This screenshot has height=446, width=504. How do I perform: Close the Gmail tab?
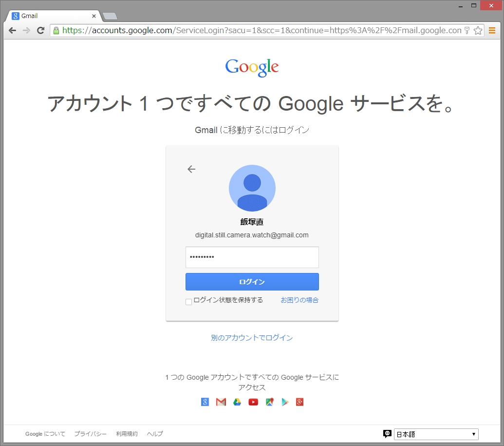pos(94,16)
